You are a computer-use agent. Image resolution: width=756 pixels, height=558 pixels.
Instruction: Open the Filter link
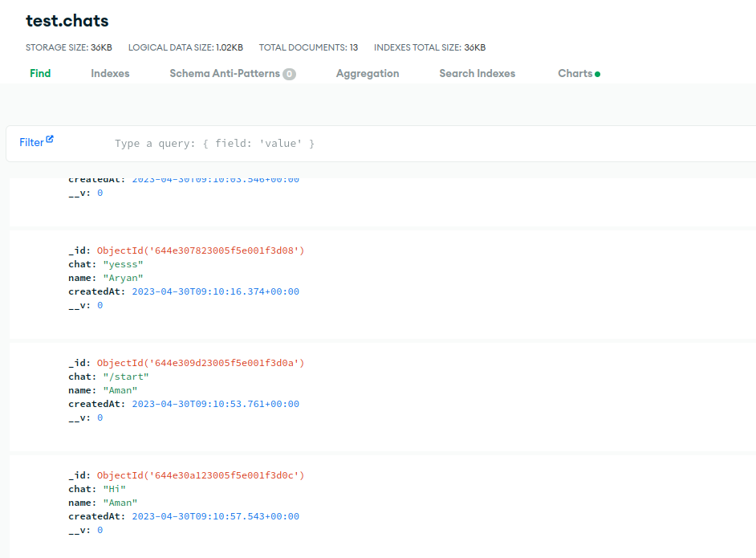point(32,141)
